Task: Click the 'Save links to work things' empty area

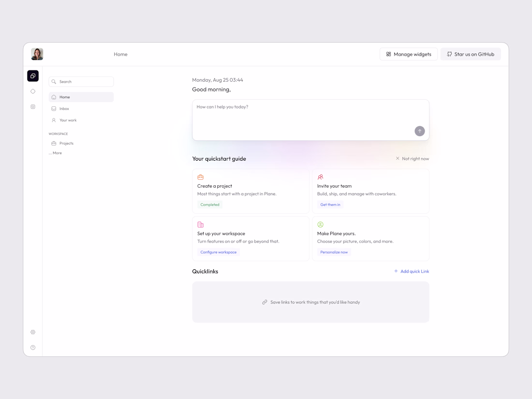Action: point(310,302)
